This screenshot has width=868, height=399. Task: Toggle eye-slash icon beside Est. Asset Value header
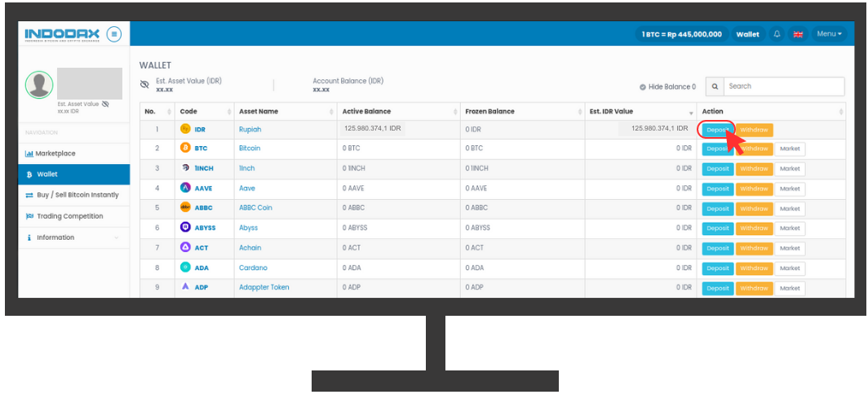(x=145, y=85)
